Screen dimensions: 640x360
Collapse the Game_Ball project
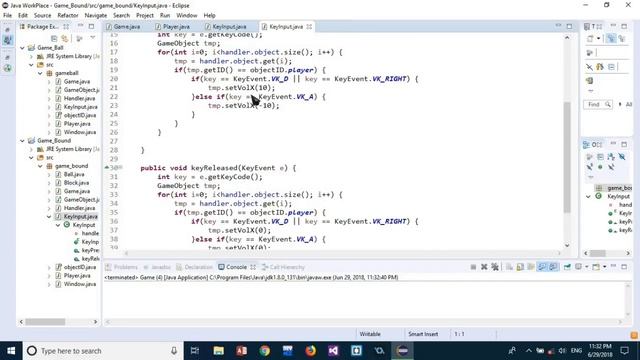coord(22,48)
